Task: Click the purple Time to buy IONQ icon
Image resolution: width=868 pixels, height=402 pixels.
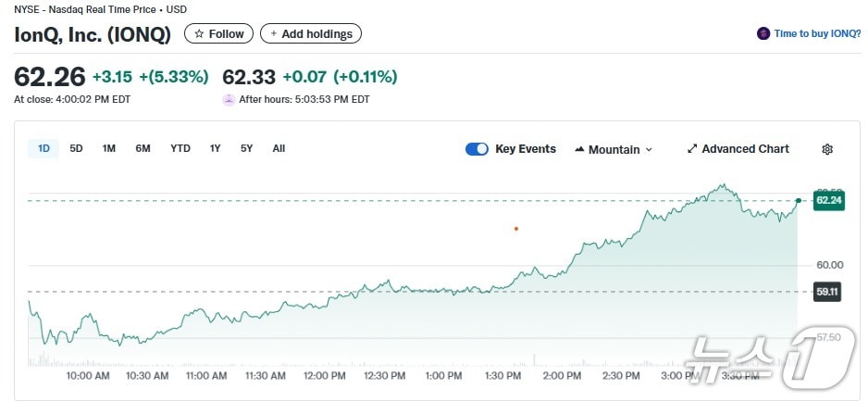Action: pyautogui.click(x=763, y=33)
